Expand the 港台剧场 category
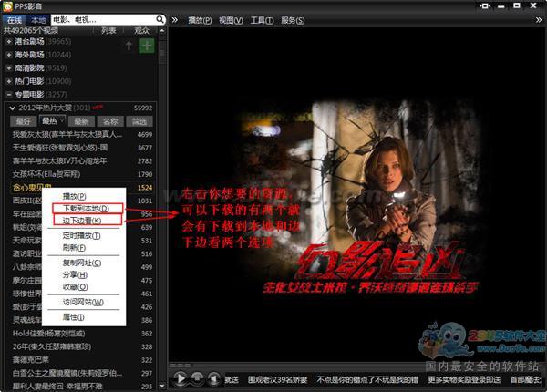547x392 pixels. (x=9, y=42)
